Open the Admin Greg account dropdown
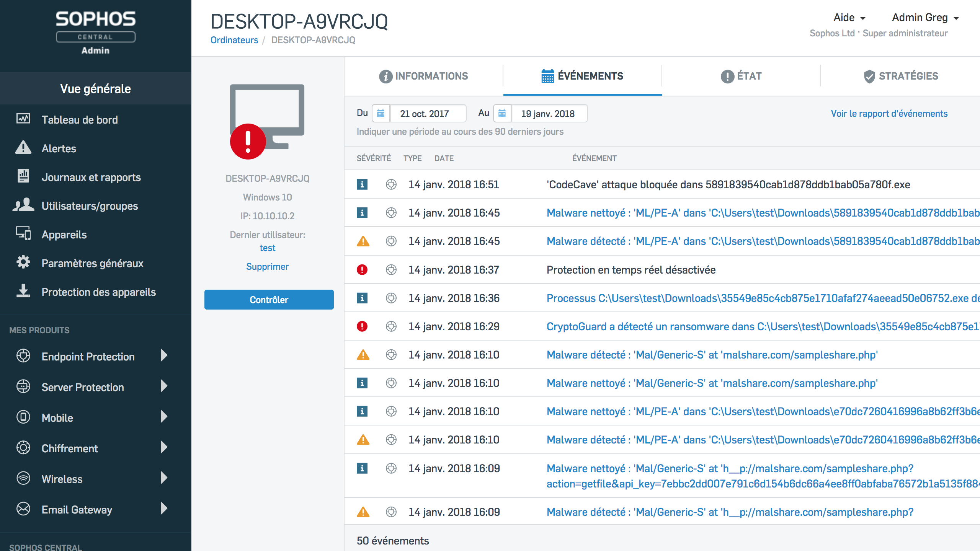 click(926, 18)
